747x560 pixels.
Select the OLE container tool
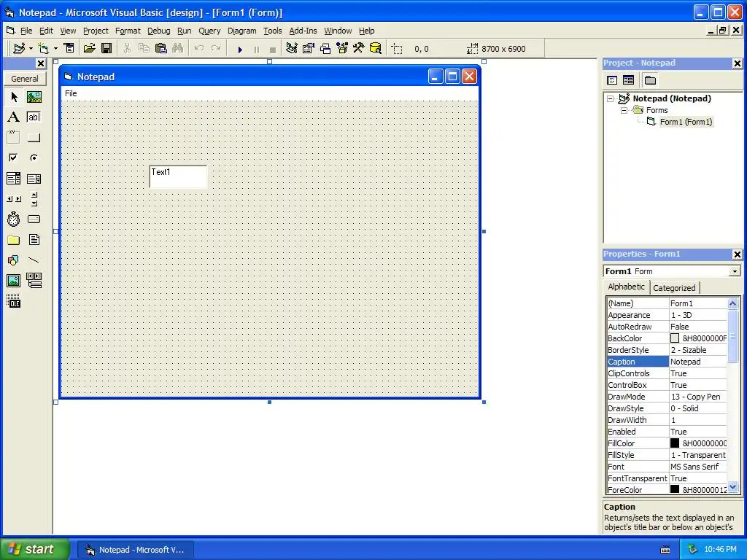pos(14,301)
